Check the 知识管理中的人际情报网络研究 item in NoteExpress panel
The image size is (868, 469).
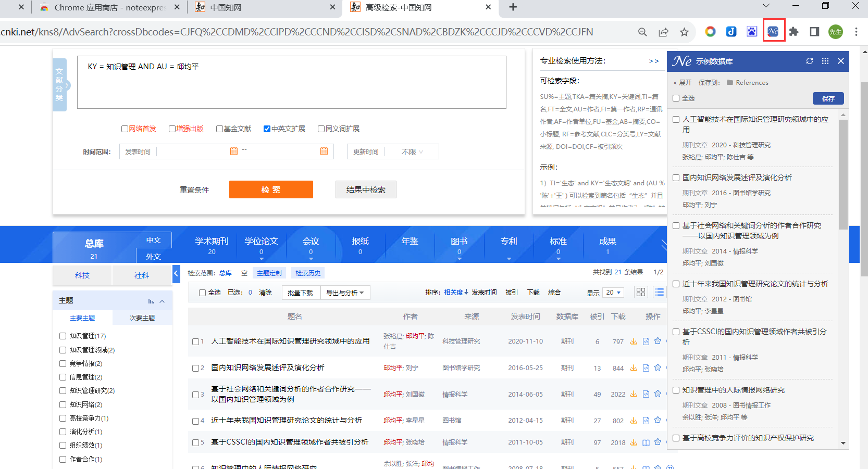[676, 390]
